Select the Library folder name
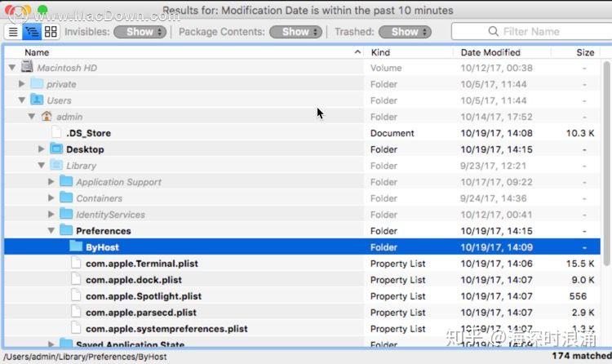This screenshot has height=364, width=612. click(81, 166)
